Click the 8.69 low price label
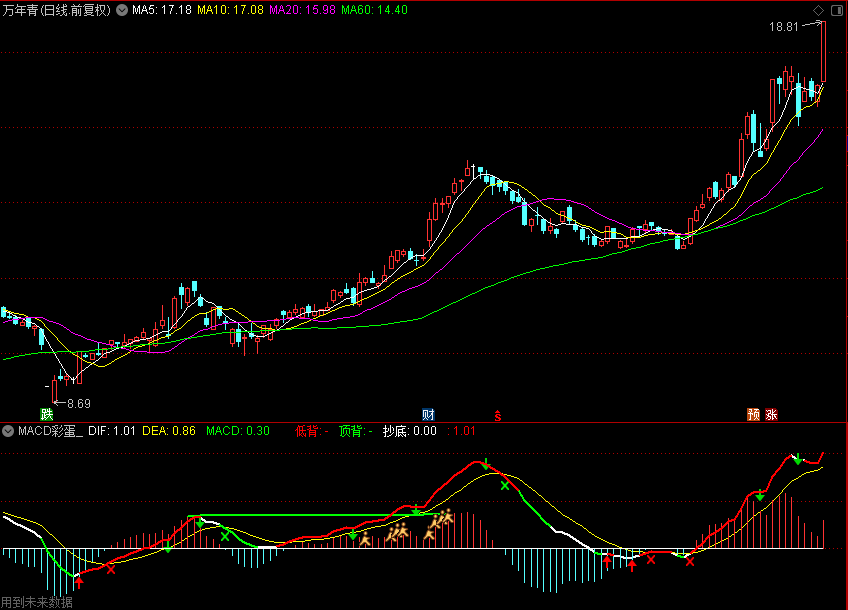 78,404
